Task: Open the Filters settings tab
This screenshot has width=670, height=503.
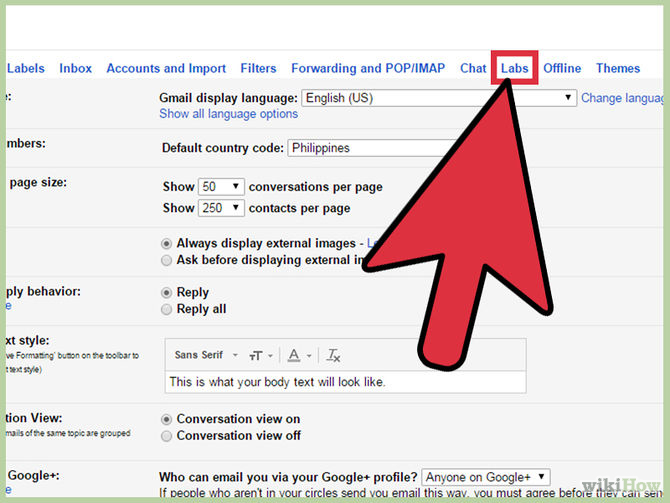Action: pos(258,68)
